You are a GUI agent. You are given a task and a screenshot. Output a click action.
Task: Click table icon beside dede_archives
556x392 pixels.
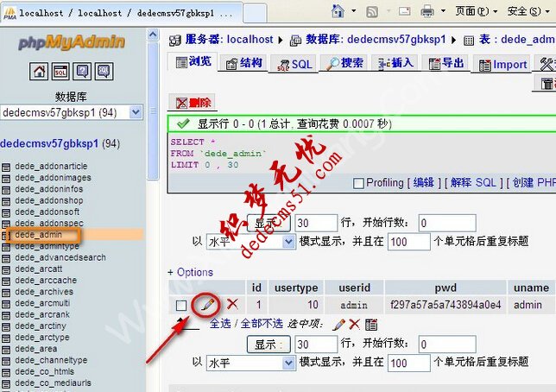(x=6, y=293)
